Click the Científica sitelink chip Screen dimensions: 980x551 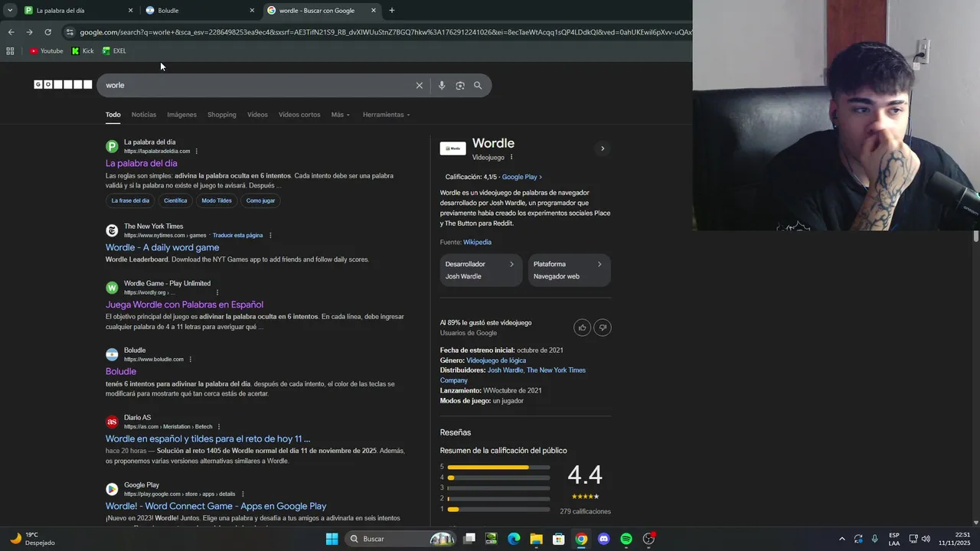click(x=175, y=201)
